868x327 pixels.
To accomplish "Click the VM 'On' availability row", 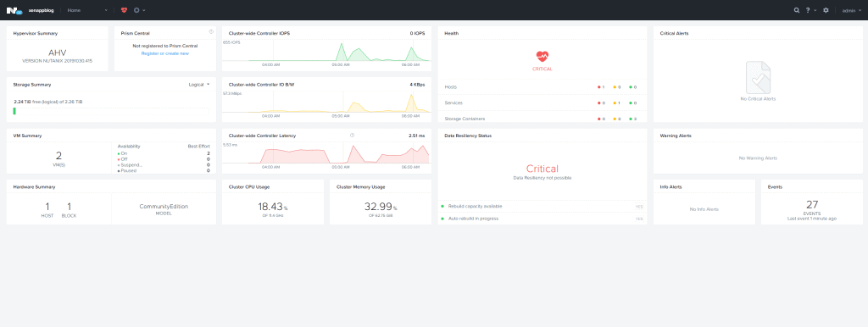I will point(164,152).
